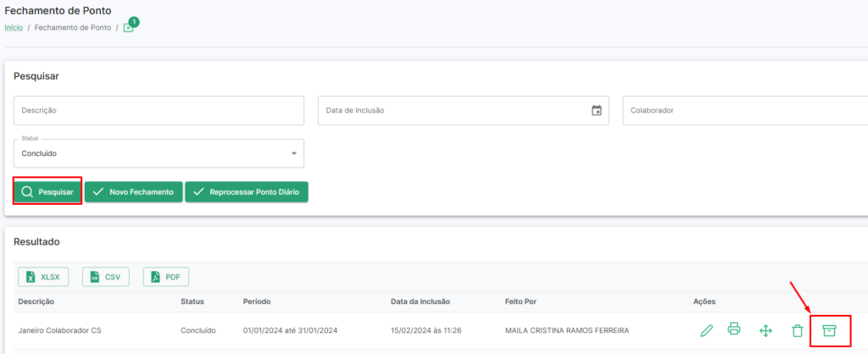The height and width of the screenshot is (354, 868).
Task: Expand the Status dropdown showing Concluído
Action: (159, 154)
